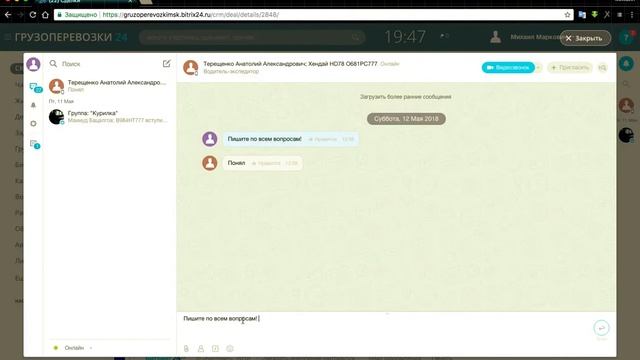Go to browser home page icon
640x360 pixels.
click(x=45, y=15)
